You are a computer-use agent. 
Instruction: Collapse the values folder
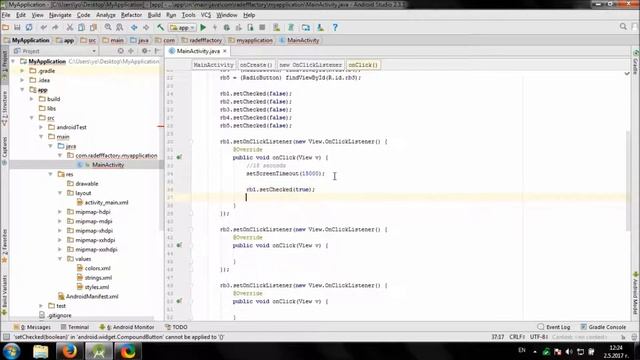coord(60,259)
